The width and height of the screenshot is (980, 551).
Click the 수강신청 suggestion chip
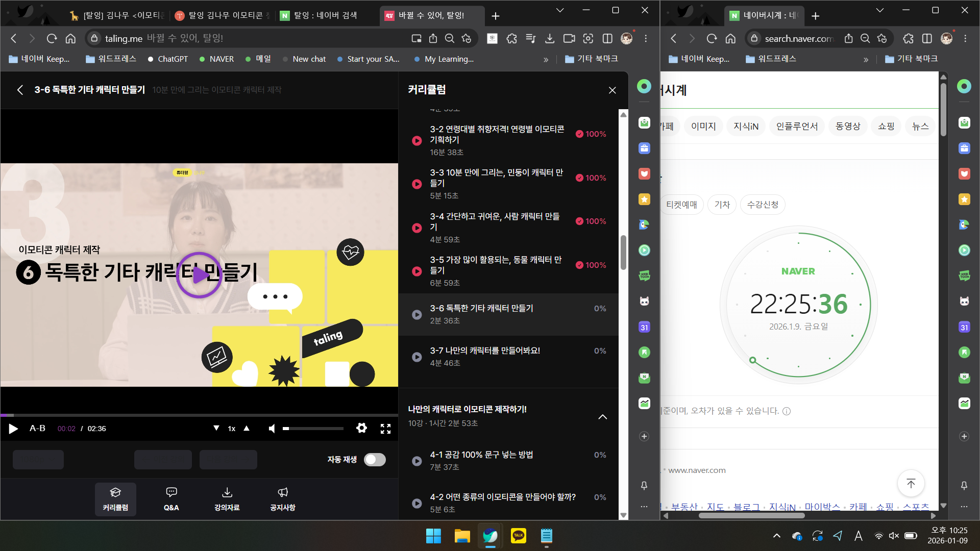tap(762, 205)
